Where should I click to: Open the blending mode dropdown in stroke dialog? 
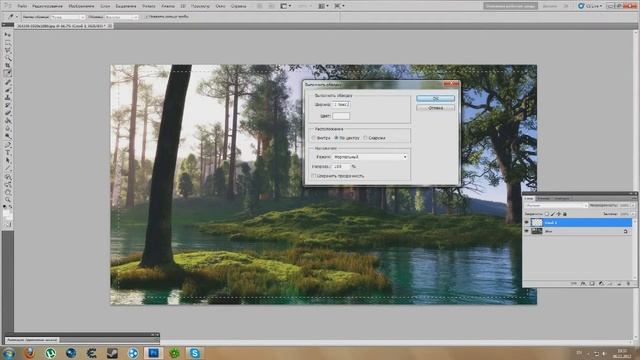coord(370,157)
